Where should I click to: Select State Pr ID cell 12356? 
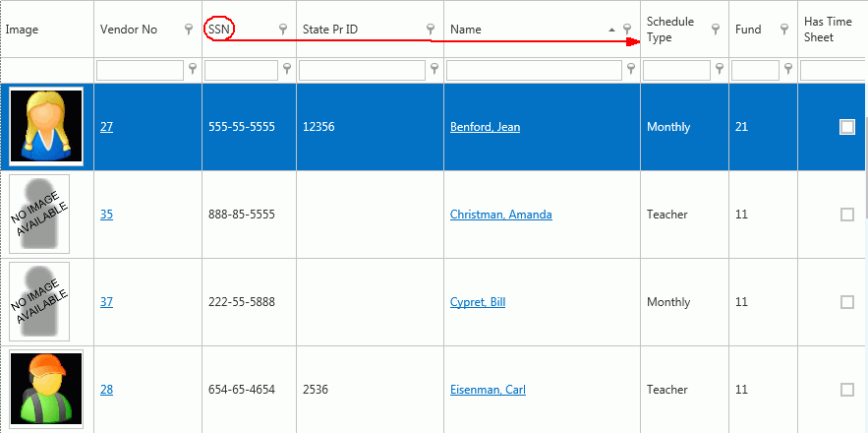[x=318, y=127]
